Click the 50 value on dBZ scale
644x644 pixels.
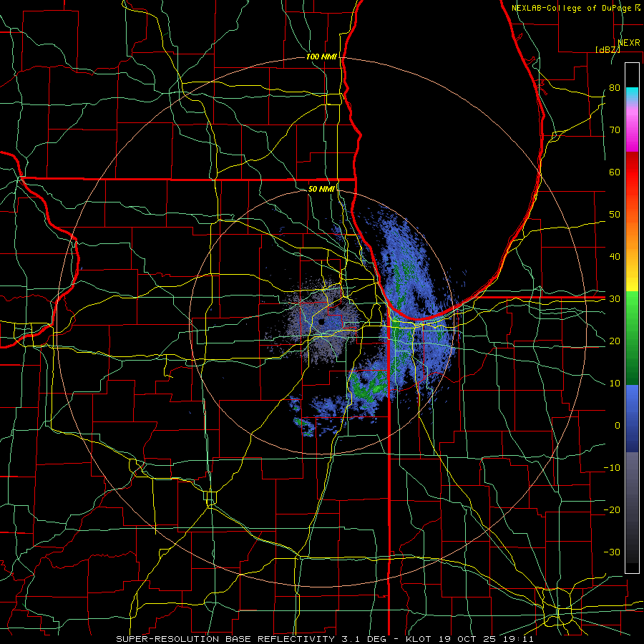(x=615, y=215)
